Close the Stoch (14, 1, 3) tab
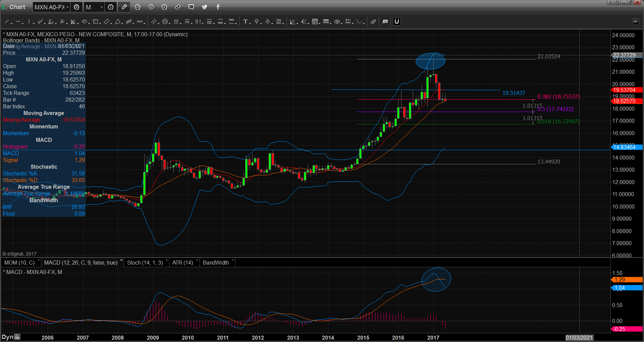The image size is (644, 342). 167,260
